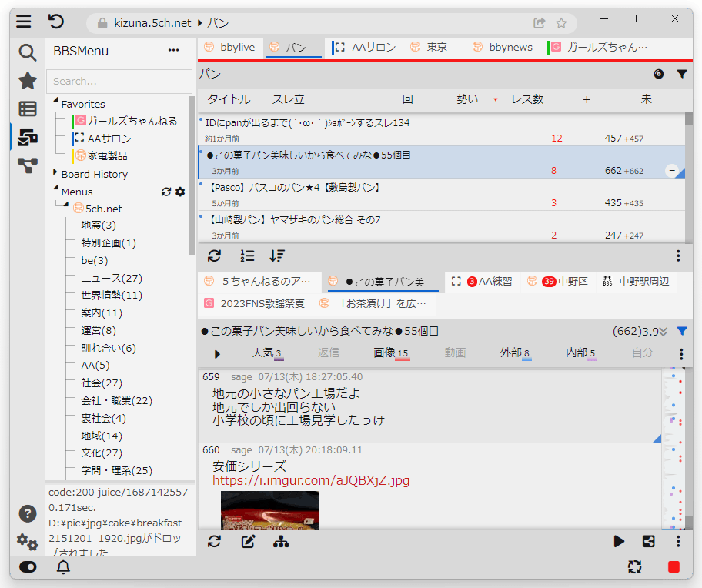The width and height of the screenshot is (702, 588).
Task: Open the thread list filter funnel
Action: [x=682, y=74]
